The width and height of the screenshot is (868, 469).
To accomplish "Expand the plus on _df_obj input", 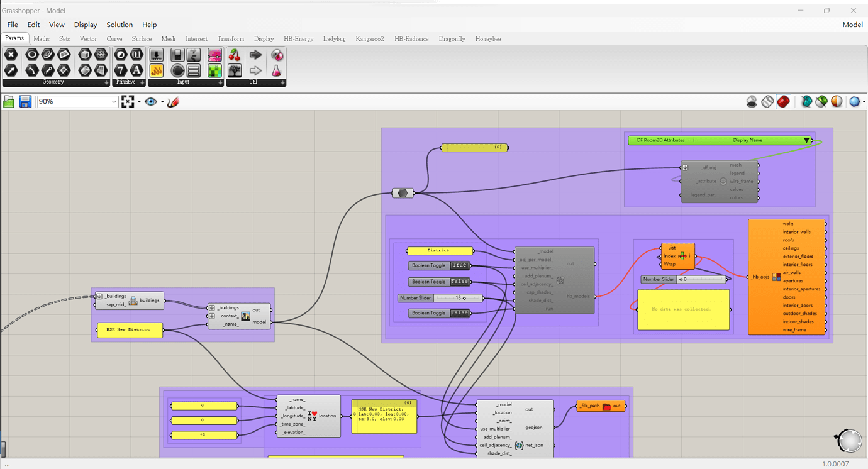I will [685, 168].
